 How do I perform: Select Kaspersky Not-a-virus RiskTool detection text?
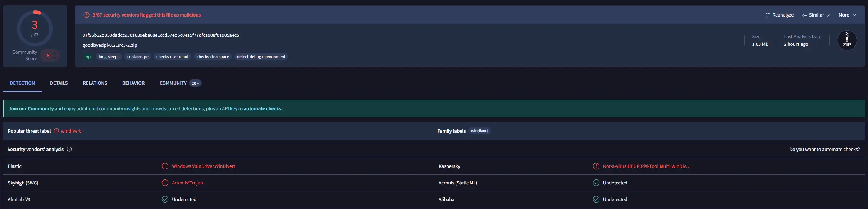(x=647, y=166)
